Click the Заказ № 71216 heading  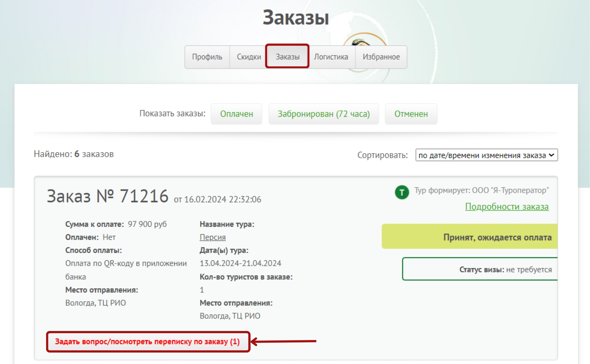(107, 196)
